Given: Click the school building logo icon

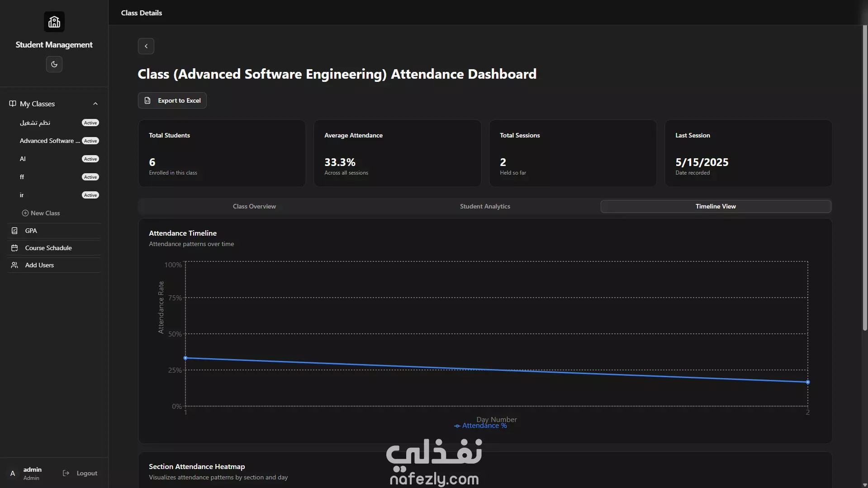Looking at the screenshot, I should click(54, 22).
